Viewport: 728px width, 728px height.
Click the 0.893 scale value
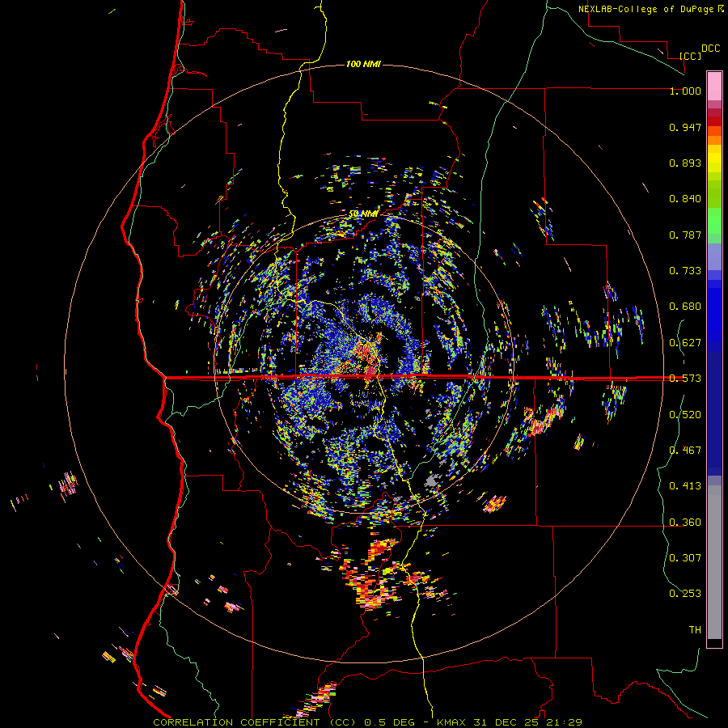(x=685, y=163)
